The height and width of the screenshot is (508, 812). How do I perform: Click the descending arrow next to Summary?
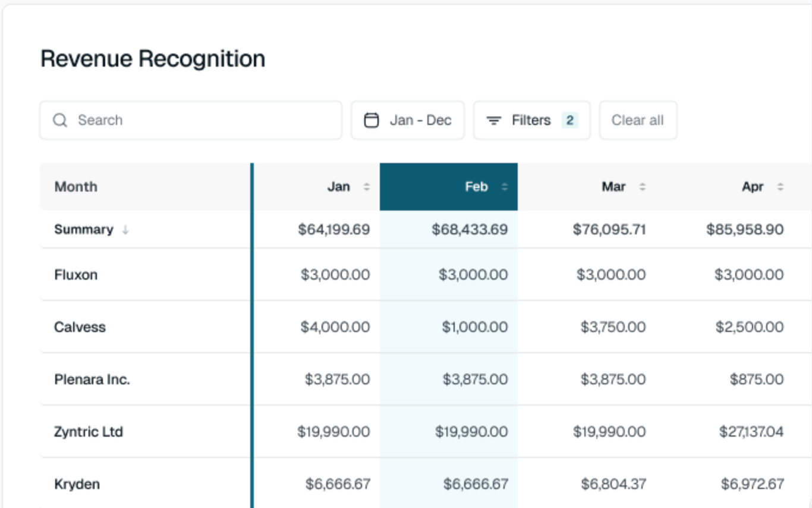tap(124, 229)
